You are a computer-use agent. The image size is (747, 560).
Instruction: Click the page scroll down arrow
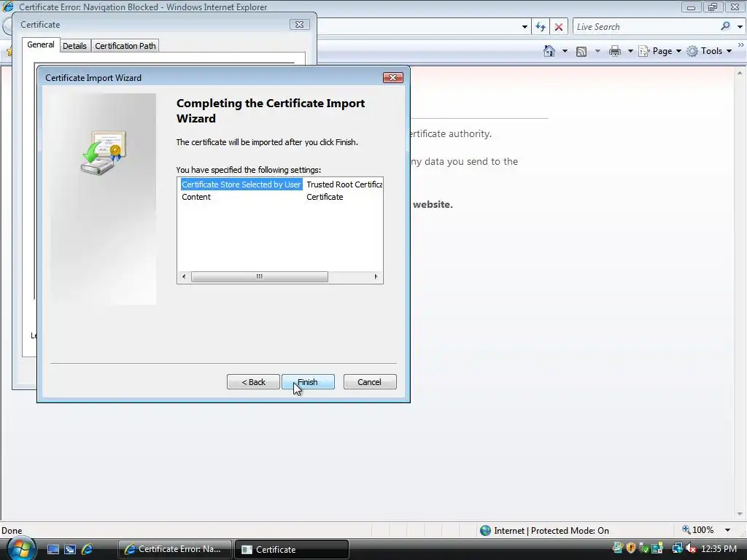(740, 514)
